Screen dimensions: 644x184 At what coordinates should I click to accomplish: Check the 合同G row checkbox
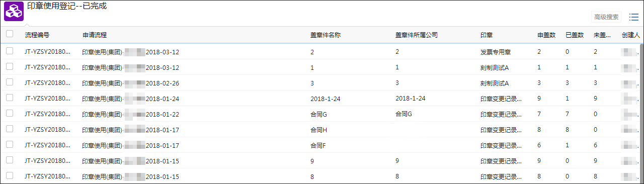coord(10,114)
